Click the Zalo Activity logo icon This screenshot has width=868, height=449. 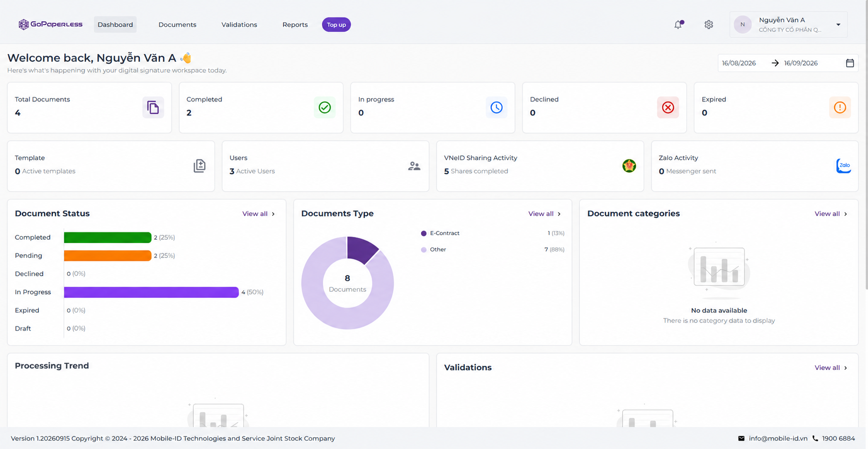point(844,166)
